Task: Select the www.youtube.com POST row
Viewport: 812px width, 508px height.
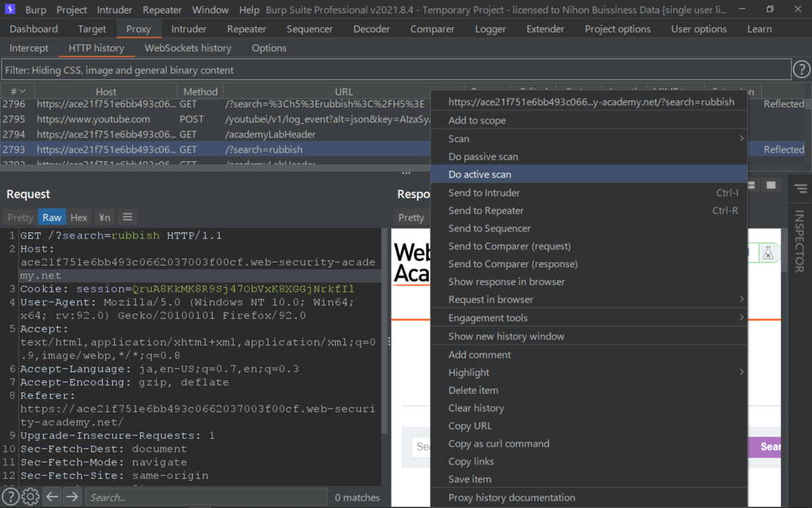Action: click(x=215, y=119)
